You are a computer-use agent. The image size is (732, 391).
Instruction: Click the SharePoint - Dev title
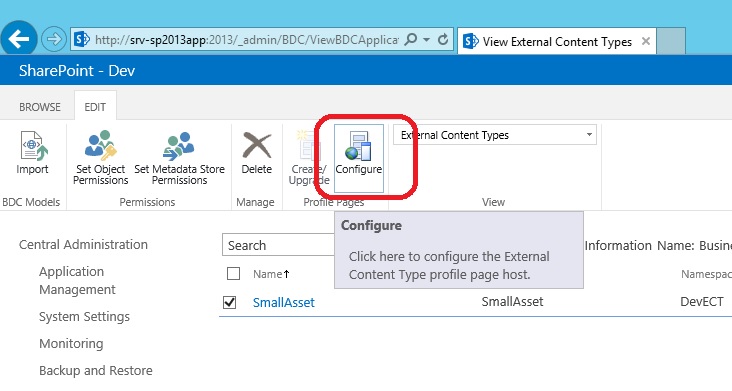(77, 70)
